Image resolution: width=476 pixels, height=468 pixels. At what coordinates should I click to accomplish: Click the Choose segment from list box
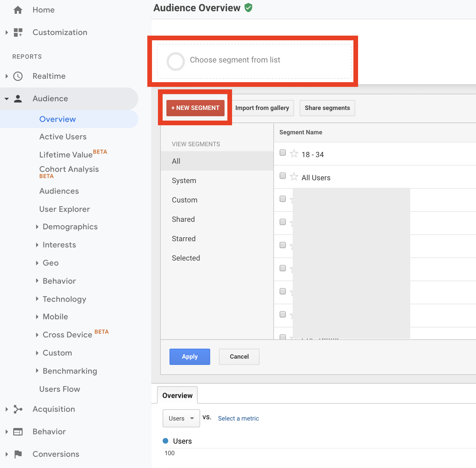pos(254,61)
